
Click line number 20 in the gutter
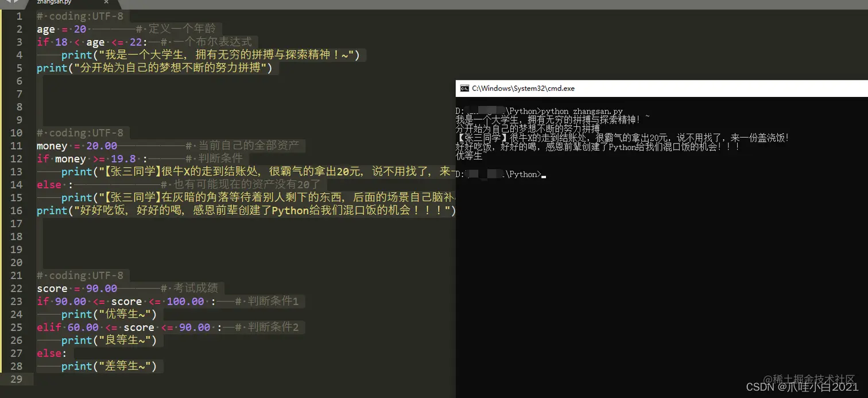pyautogui.click(x=17, y=263)
